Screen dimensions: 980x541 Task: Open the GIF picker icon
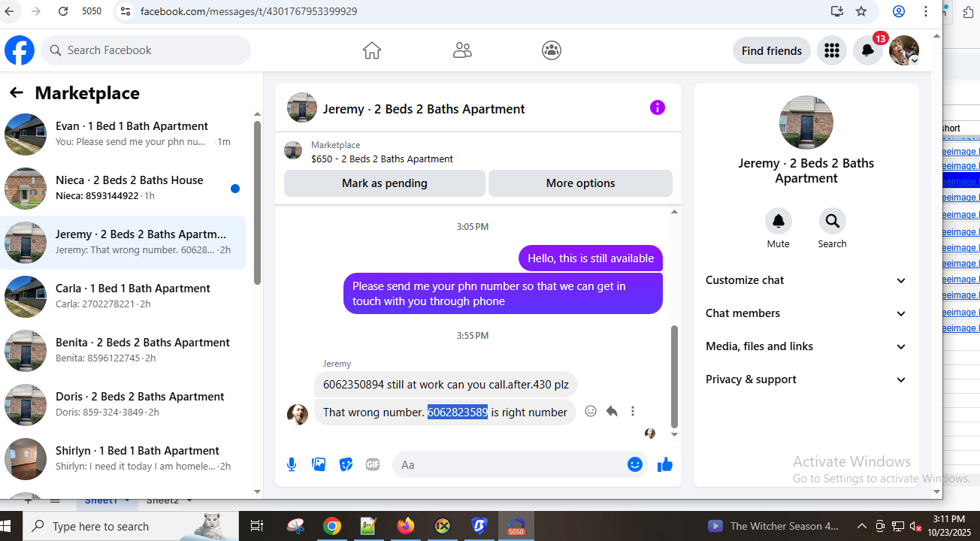pyautogui.click(x=373, y=464)
